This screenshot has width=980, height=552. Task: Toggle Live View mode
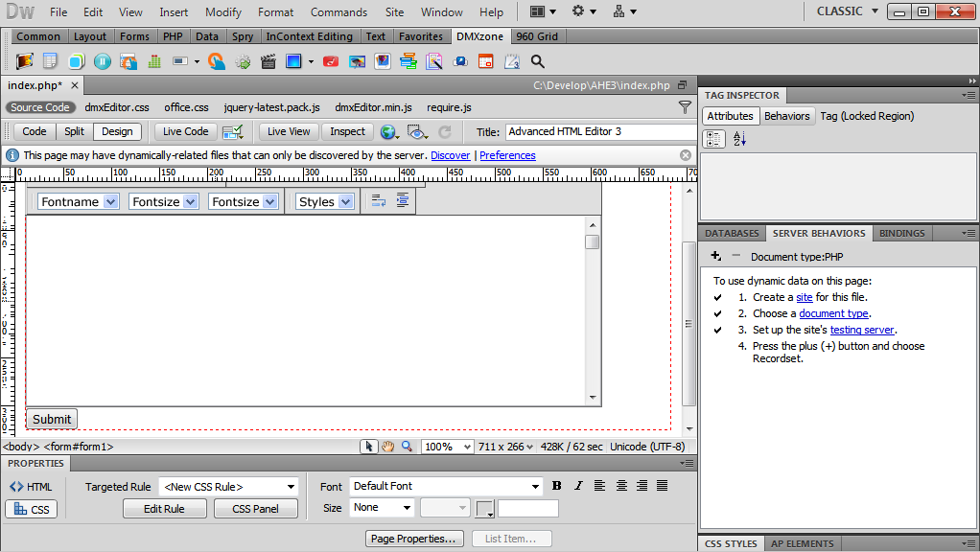289,131
